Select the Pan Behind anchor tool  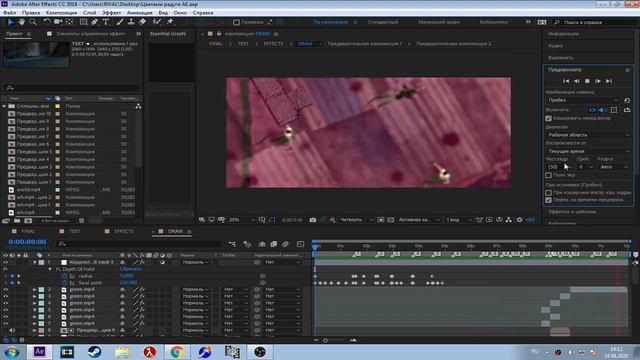tap(70, 22)
